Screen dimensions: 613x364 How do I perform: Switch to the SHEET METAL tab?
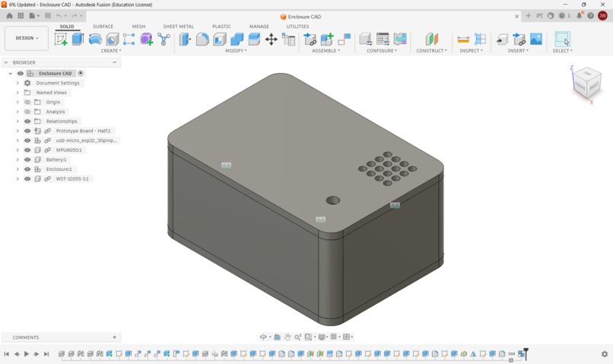178,27
